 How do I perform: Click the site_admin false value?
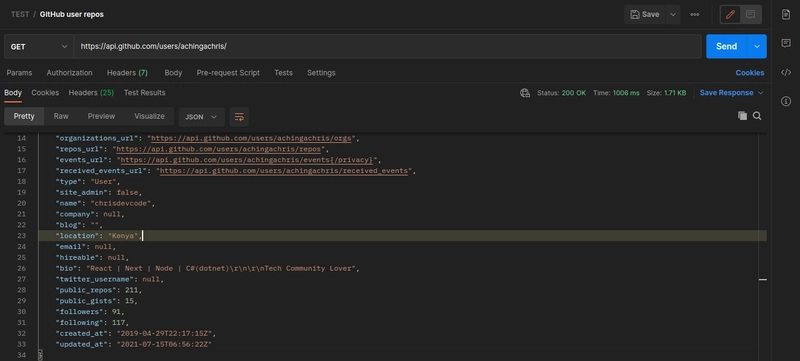click(127, 192)
